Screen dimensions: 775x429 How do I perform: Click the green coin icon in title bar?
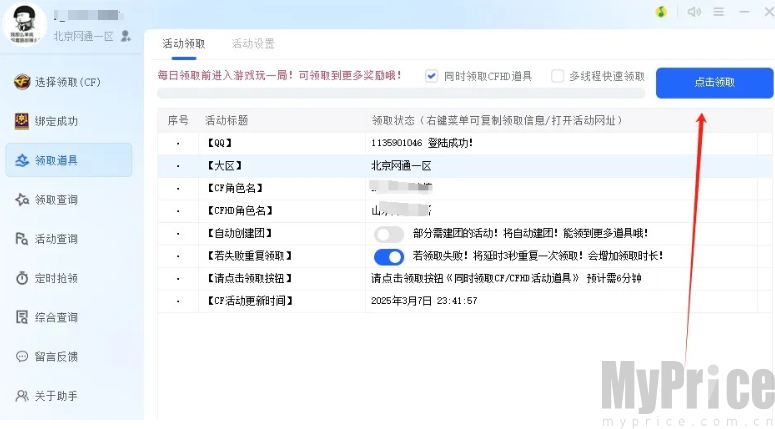661,12
